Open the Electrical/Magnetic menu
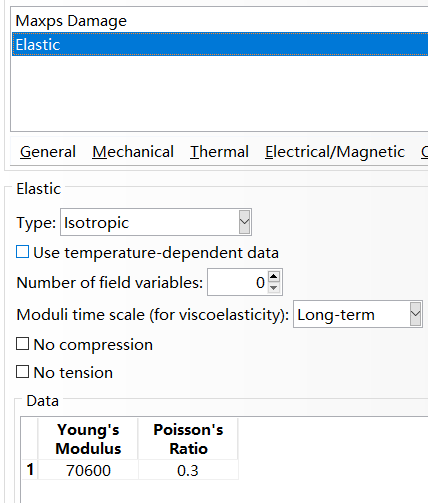This screenshot has height=503, width=428. [335, 152]
